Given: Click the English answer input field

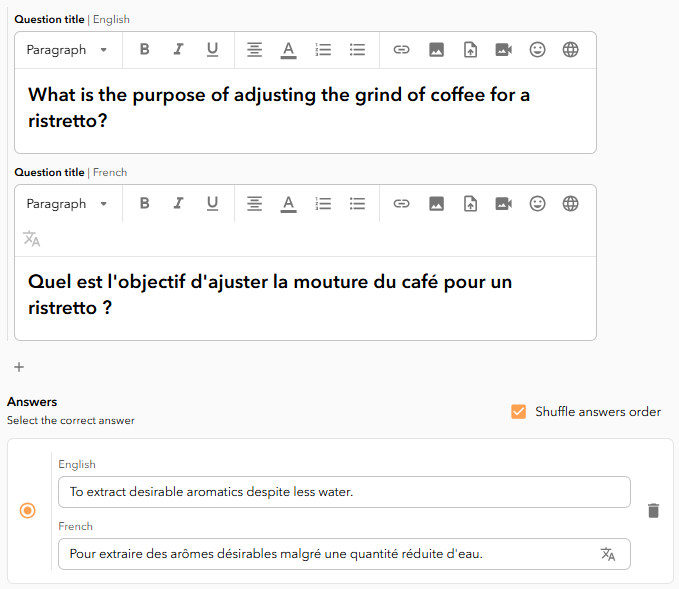Looking at the screenshot, I should coord(344,492).
